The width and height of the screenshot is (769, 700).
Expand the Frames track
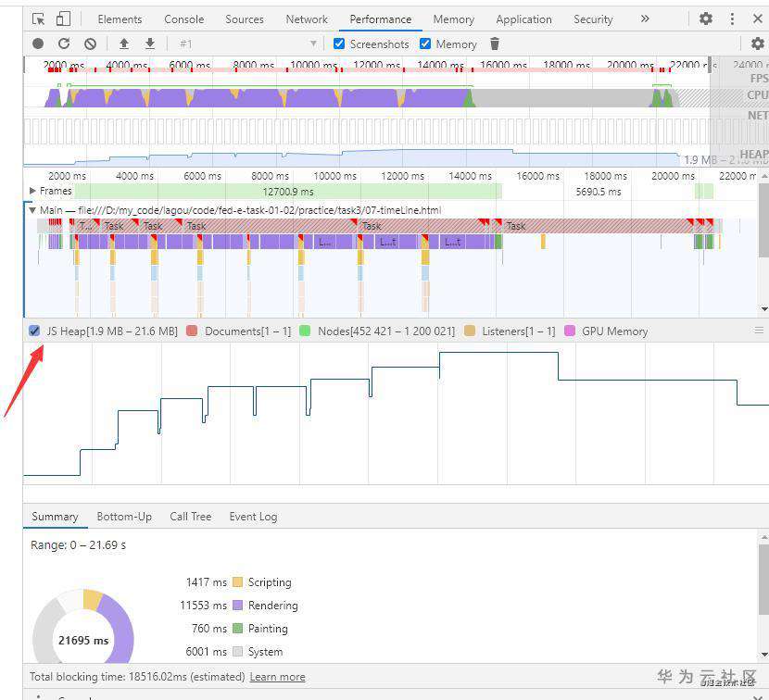tap(32, 190)
